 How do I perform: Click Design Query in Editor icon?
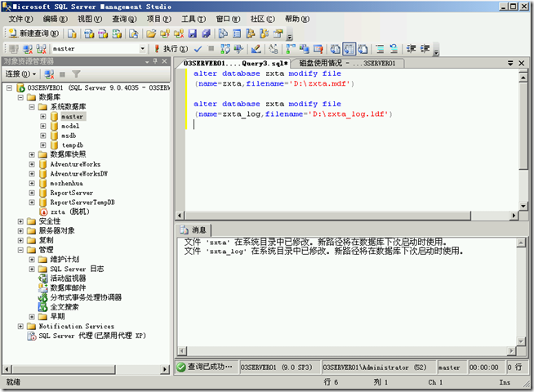tap(256, 49)
